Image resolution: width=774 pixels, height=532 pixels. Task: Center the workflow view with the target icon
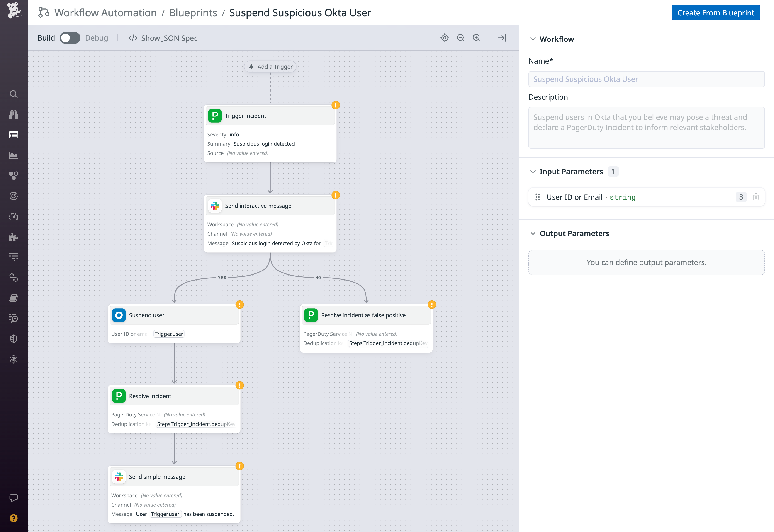coord(445,38)
